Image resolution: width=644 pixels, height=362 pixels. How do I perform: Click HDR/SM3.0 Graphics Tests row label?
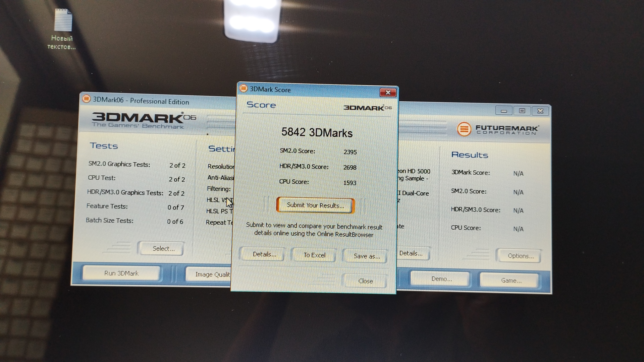coord(125,192)
